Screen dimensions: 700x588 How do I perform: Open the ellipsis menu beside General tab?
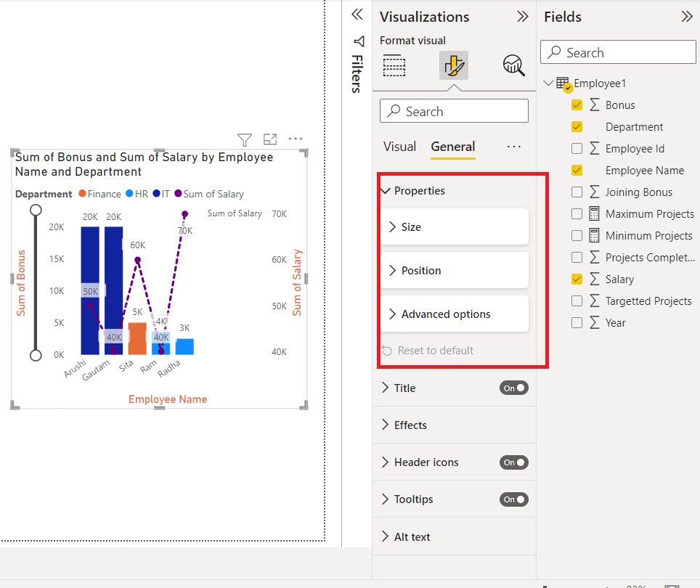[514, 147]
